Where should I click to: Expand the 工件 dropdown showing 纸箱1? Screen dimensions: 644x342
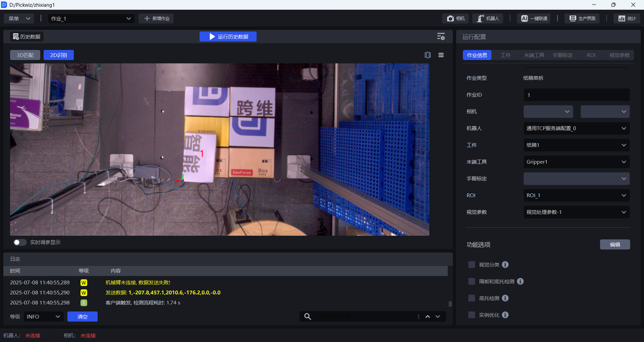pos(576,145)
